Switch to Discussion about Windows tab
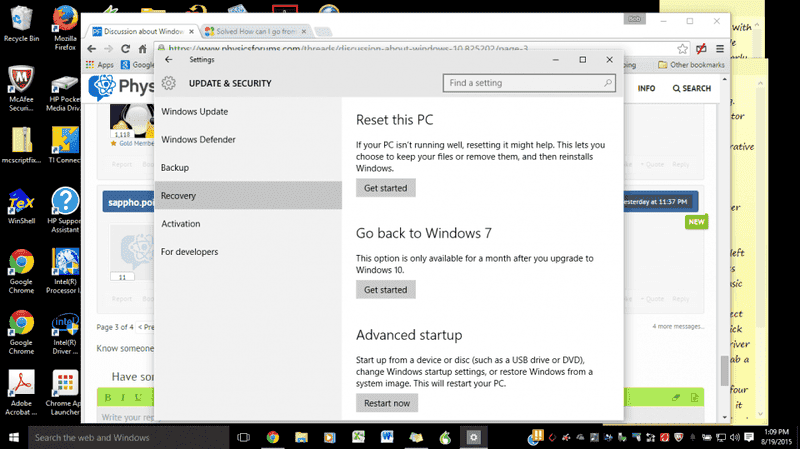This screenshot has height=449, width=800. tap(143, 32)
